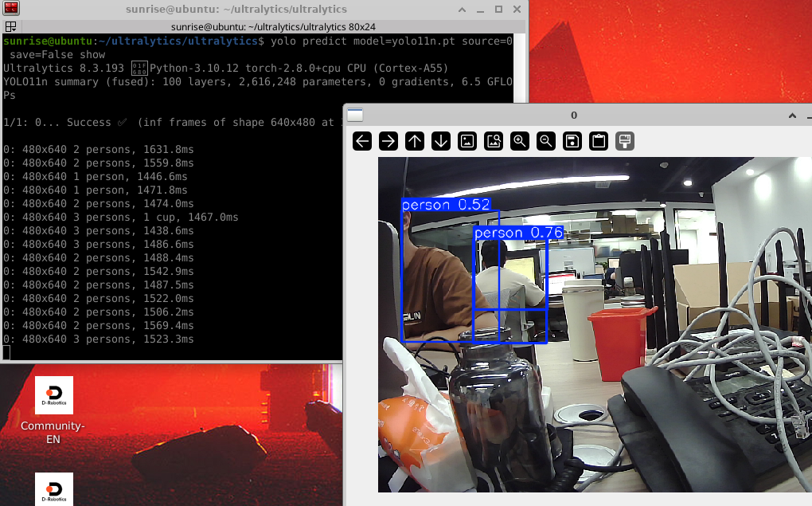Image resolution: width=812 pixels, height=506 pixels.
Task: Click the terminal line ending in 1446.6ms
Action: (96, 176)
